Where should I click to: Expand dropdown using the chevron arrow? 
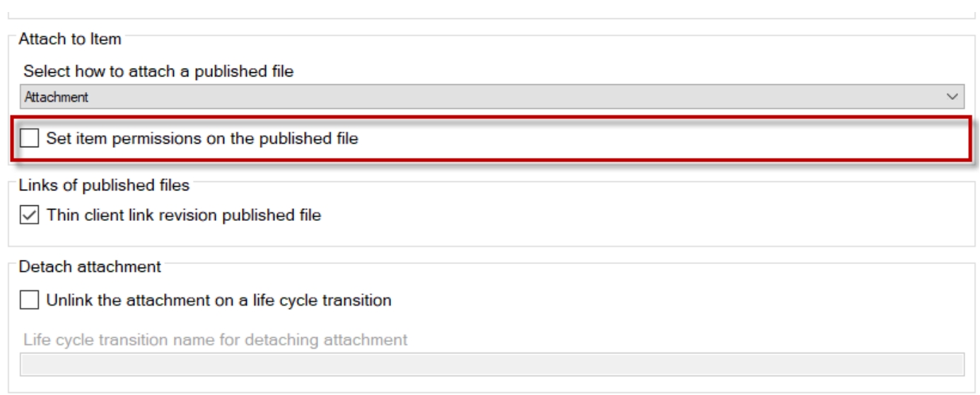coord(953,96)
